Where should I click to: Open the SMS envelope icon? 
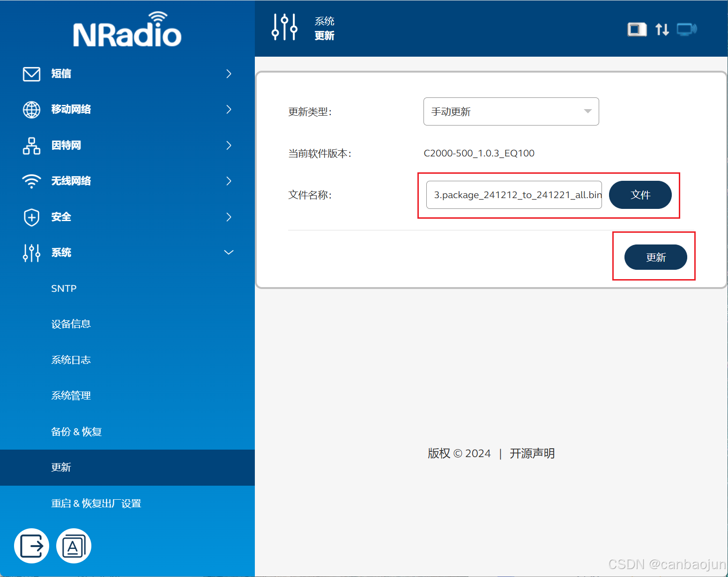[x=31, y=74]
